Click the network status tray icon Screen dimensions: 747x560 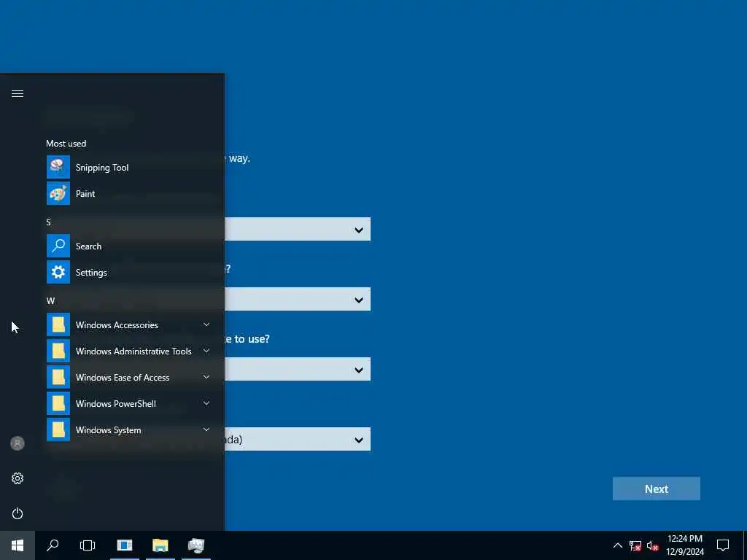pyautogui.click(x=635, y=545)
